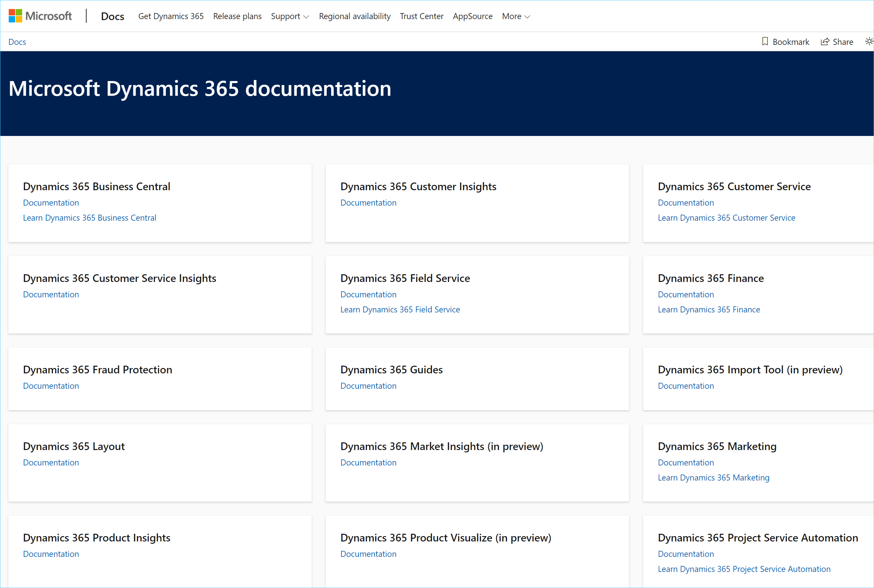Expand the More dropdown menu

pyautogui.click(x=516, y=16)
